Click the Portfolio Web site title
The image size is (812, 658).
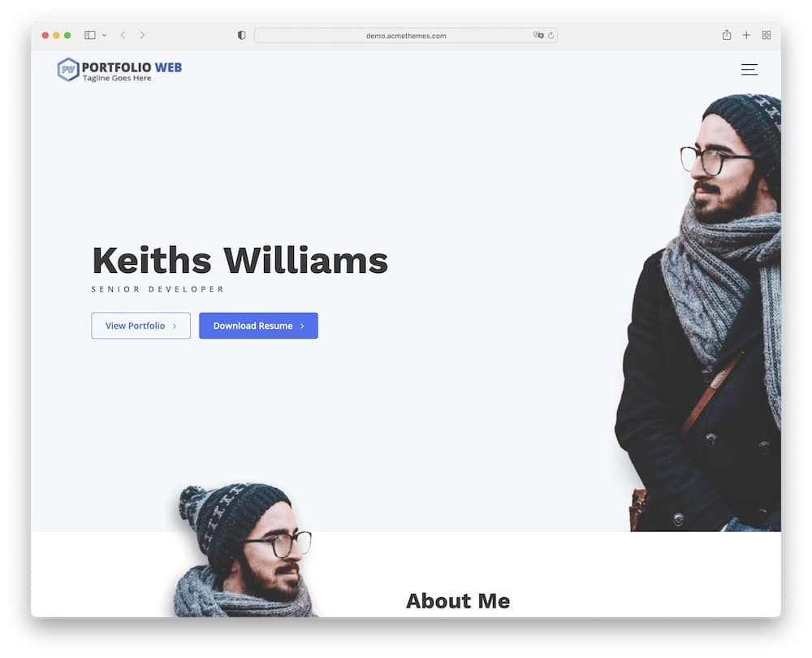click(x=132, y=67)
